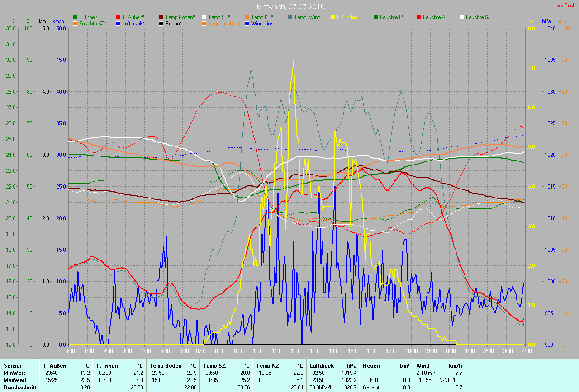Toggle the Feuchte I. series label

[392, 17]
